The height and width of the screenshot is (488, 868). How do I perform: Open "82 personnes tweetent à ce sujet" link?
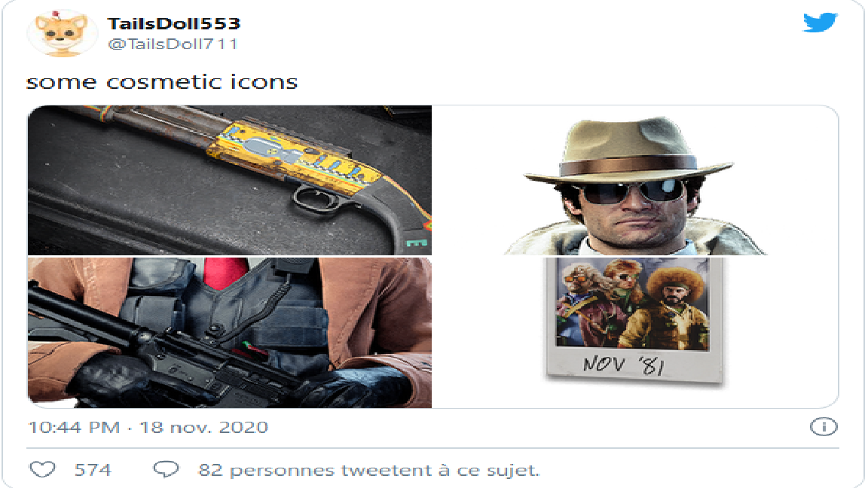pyautogui.click(x=368, y=470)
